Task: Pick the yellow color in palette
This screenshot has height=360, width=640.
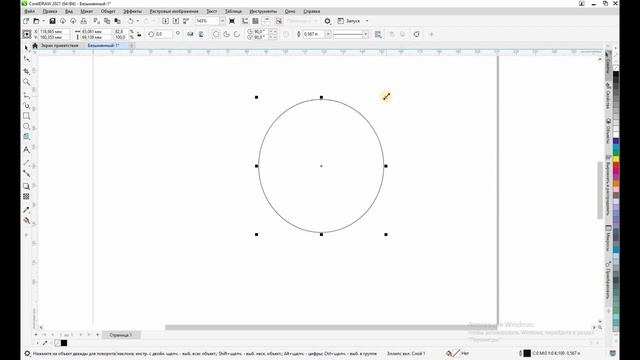Action: tap(616, 159)
